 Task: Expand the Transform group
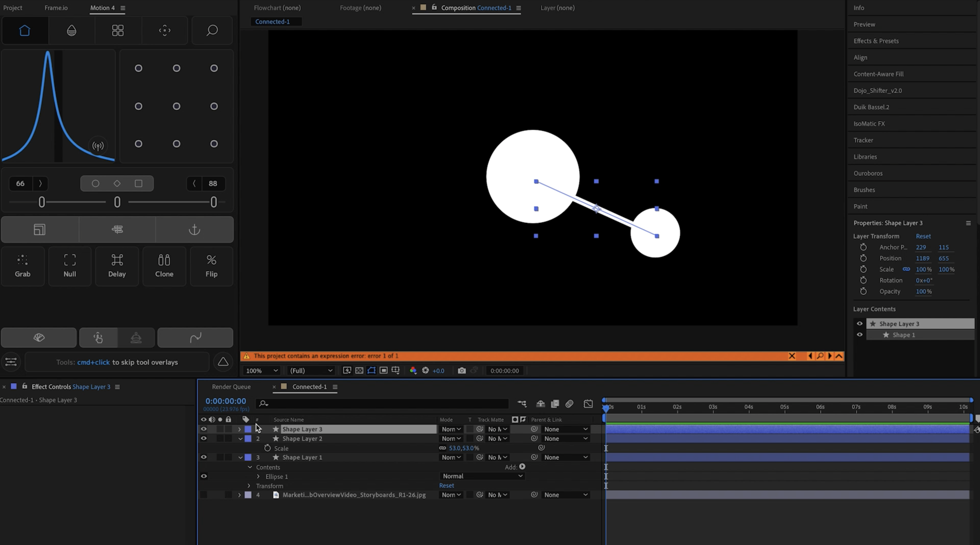(x=249, y=486)
